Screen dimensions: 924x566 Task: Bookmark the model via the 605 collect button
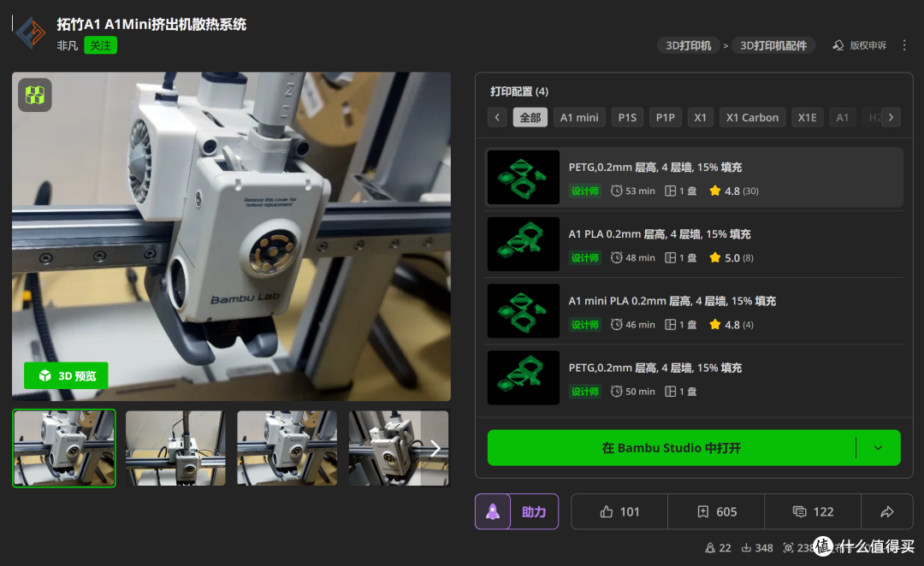point(716,511)
